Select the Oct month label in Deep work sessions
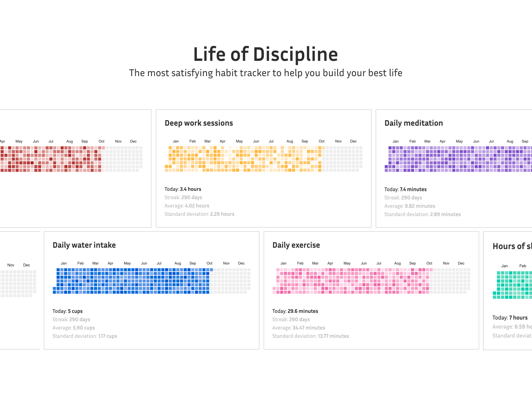The height and width of the screenshot is (399, 532). point(321,141)
